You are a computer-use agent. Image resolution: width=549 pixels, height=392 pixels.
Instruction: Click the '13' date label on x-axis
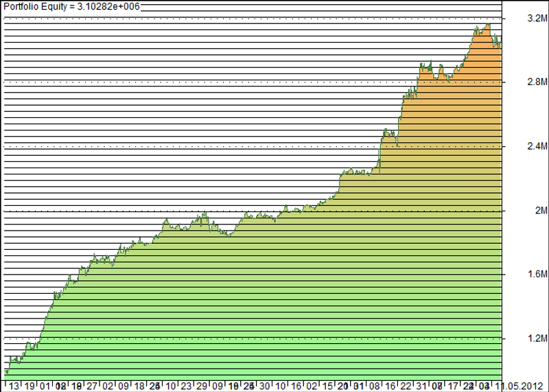click(x=14, y=387)
